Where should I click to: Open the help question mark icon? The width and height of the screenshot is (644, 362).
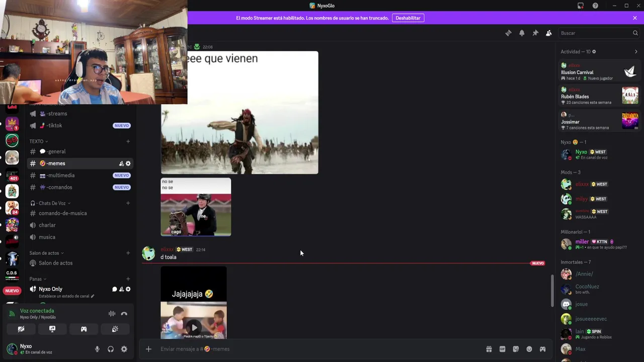click(x=595, y=6)
